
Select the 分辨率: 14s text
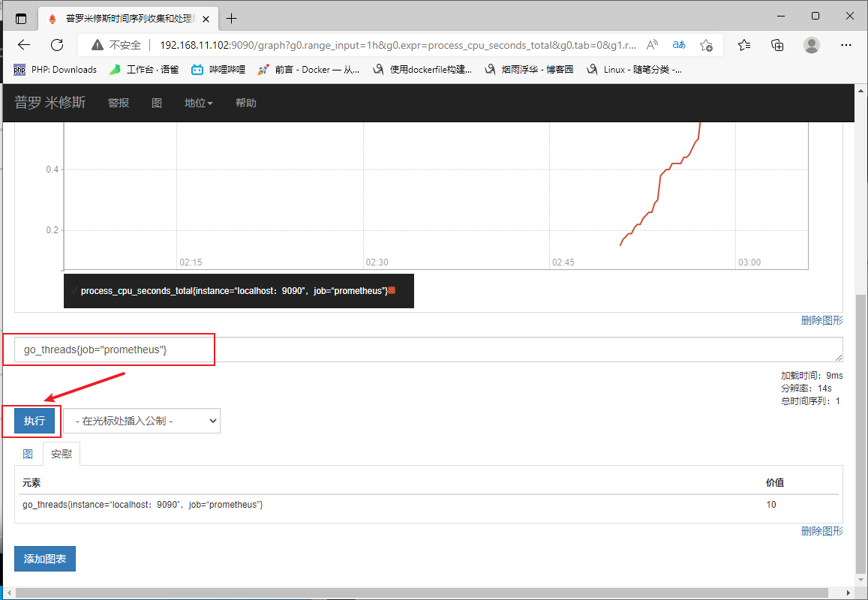click(x=806, y=388)
